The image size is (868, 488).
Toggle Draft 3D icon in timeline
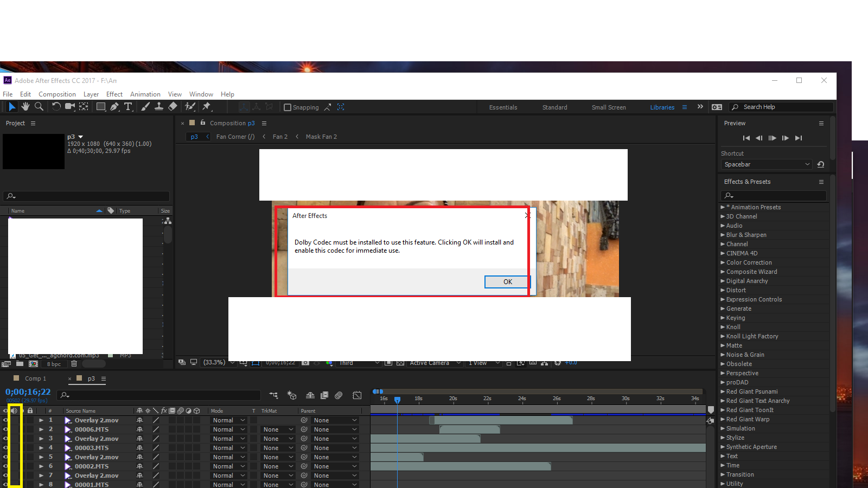click(292, 395)
